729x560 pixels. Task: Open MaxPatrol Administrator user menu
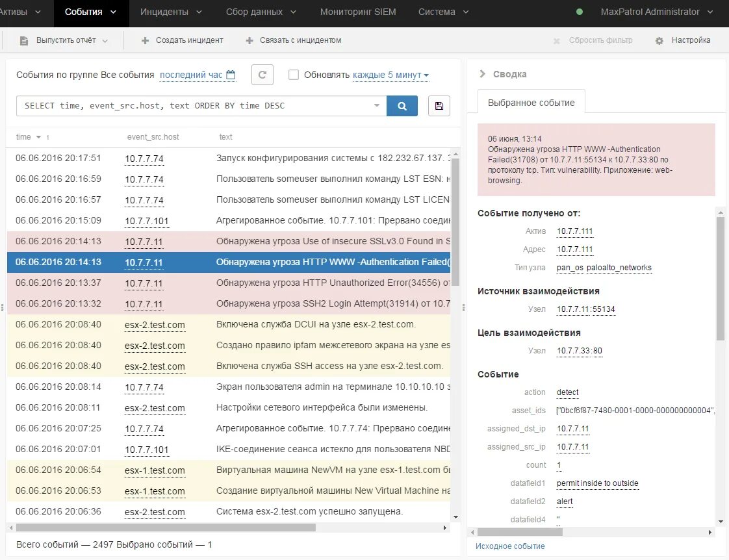[x=656, y=12]
